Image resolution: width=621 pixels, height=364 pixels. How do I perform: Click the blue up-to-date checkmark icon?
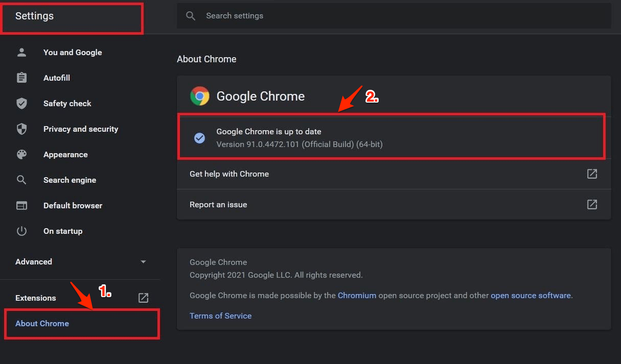tap(200, 138)
